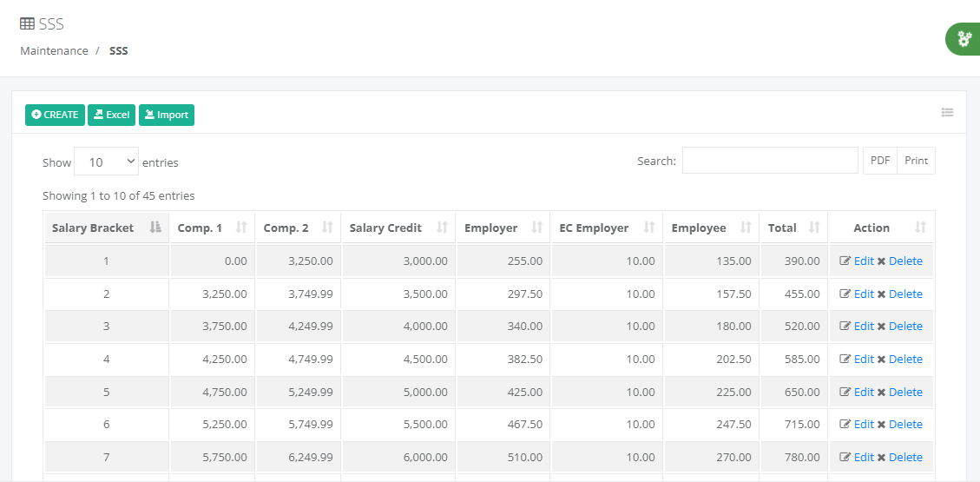Sort by Salary Bracket column arrow icon
The image size is (980, 482).
click(155, 228)
